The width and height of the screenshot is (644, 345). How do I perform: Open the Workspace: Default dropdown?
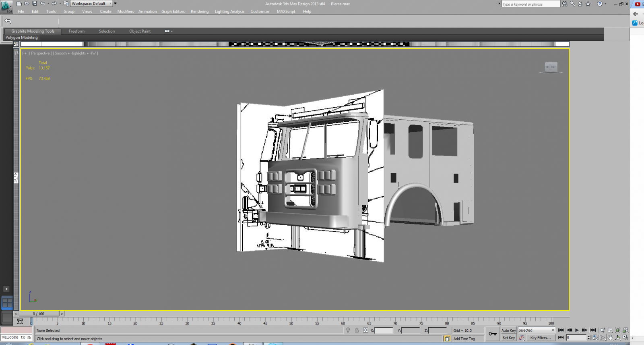pyautogui.click(x=91, y=4)
